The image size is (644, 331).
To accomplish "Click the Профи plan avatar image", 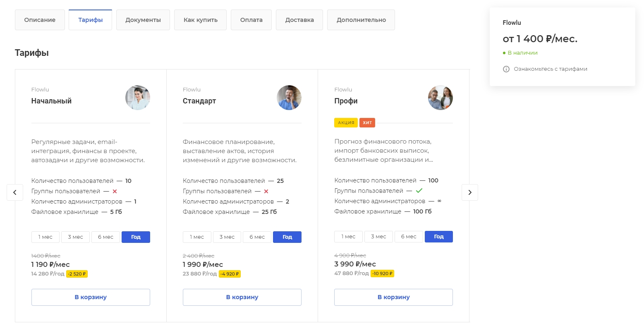I will (441, 98).
